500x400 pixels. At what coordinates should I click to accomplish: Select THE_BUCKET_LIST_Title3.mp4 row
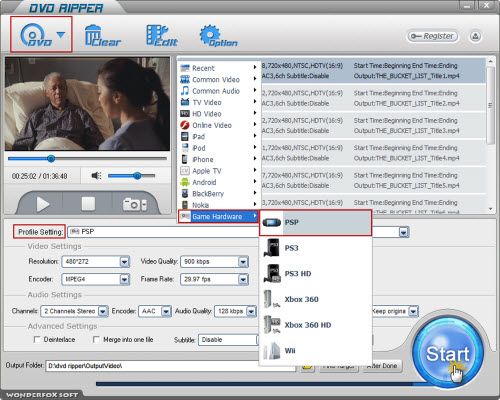pos(373,125)
